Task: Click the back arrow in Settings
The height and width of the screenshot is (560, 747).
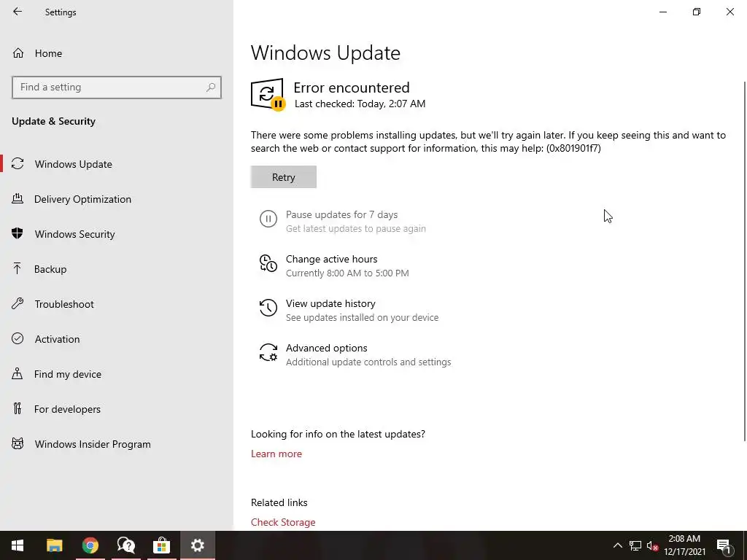Action: coord(18,12)
